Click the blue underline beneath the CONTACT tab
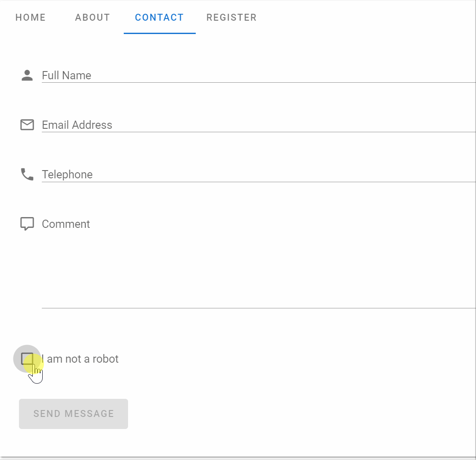The image size is (476, 460). point(160,33)
